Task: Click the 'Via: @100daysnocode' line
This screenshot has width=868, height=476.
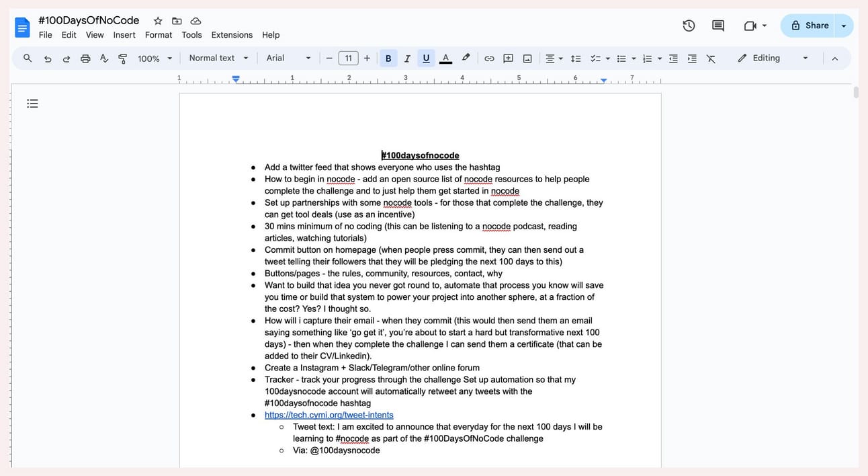Action: pyautogui.click(x=336, y=450)
